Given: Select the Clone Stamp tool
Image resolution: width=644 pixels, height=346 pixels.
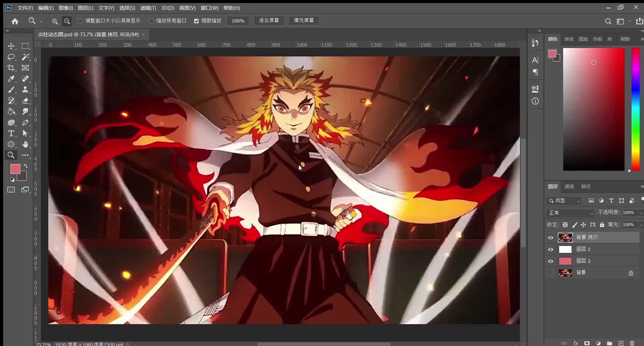Looking at the screenshot, I should pos(25,90).
